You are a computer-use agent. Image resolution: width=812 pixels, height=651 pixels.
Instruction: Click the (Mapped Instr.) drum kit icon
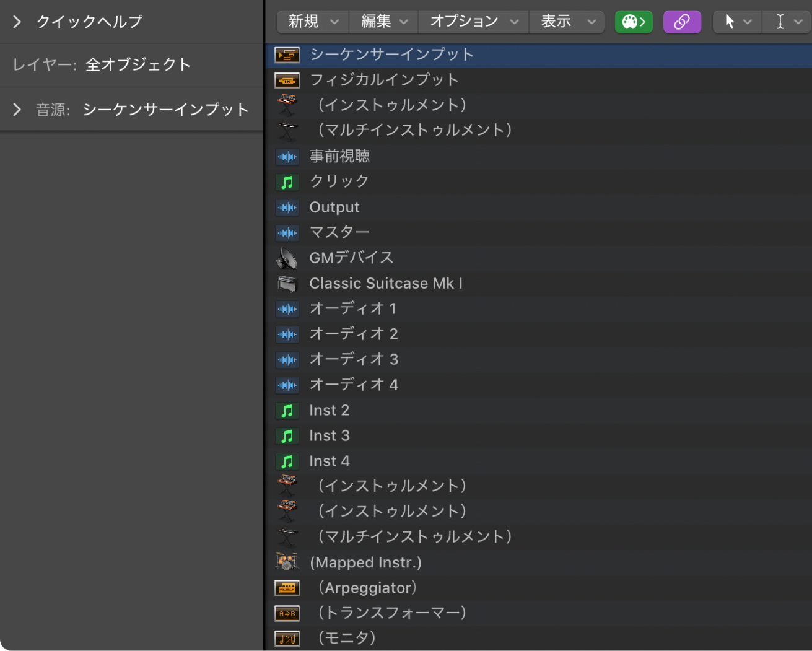click(287, 562)
